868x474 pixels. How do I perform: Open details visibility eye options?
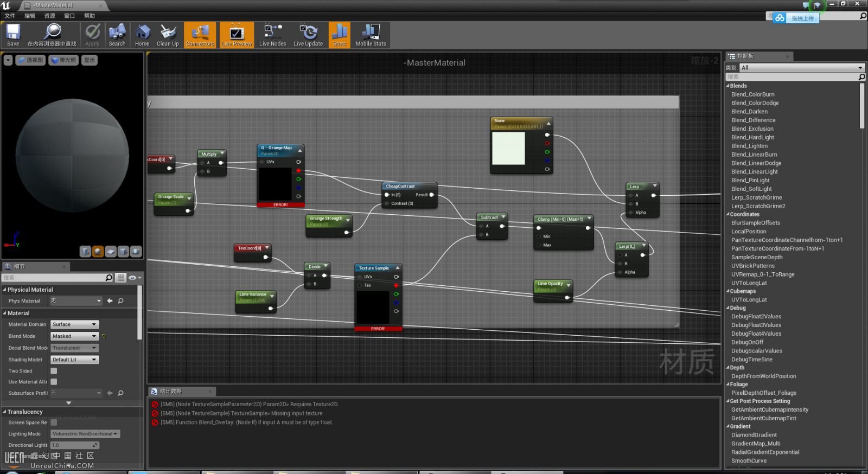[x=135, y=278]
